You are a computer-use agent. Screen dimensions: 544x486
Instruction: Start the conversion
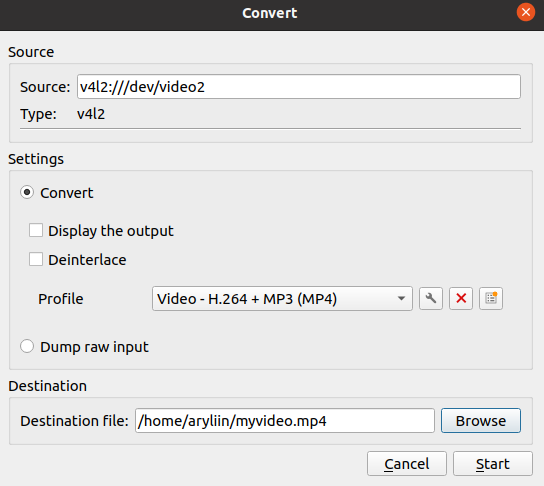pos(493,463)
